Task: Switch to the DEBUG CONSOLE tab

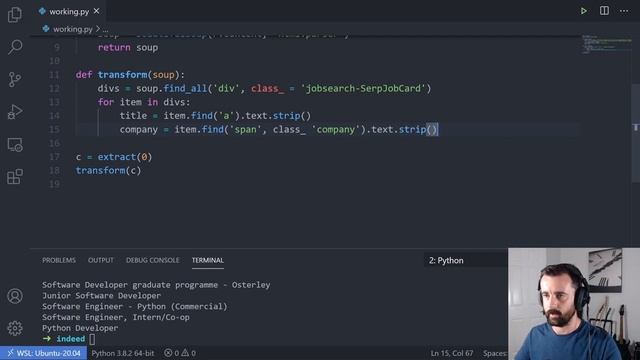Action: pos(153,260)
